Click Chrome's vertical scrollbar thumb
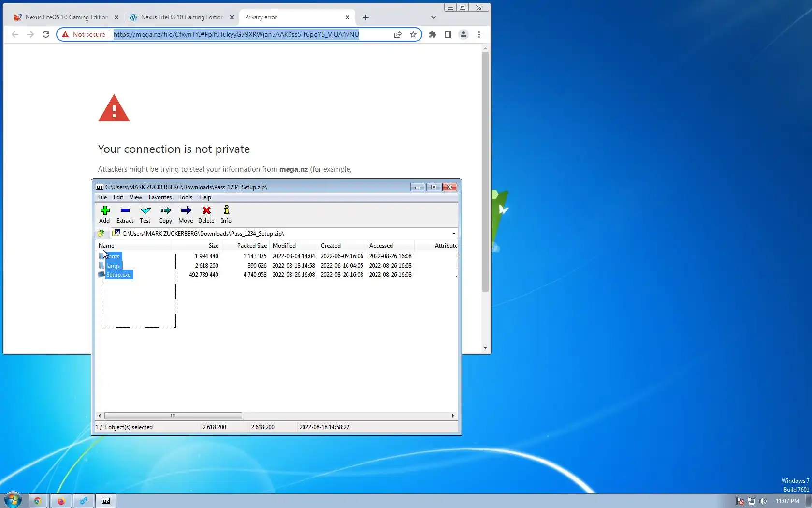The height and width of the screenshot is (508, 812). 485,171
